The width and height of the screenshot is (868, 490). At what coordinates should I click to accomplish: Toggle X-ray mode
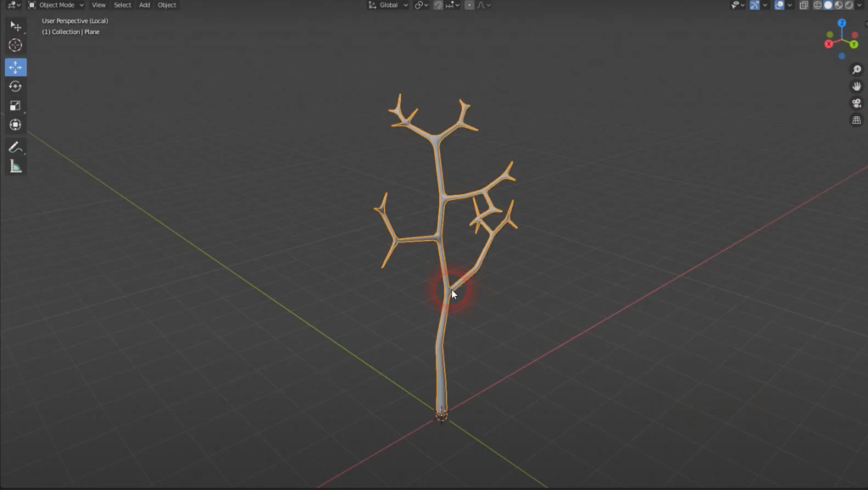click(804, 5)
